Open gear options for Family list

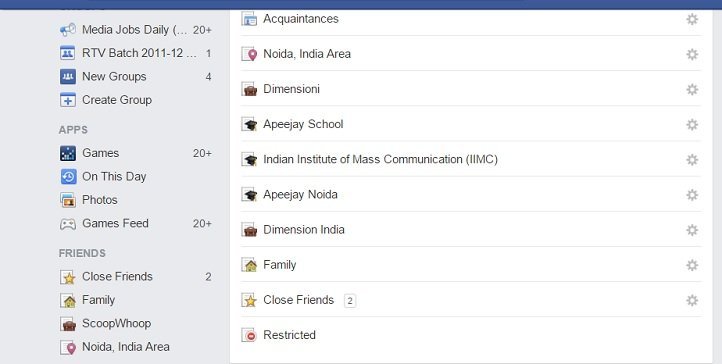(x=692, y=266)
